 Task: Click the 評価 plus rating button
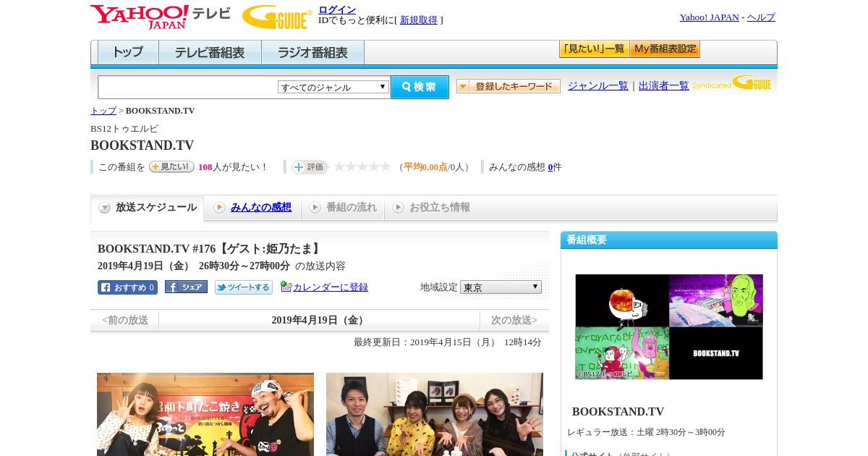tap(310, 167)
